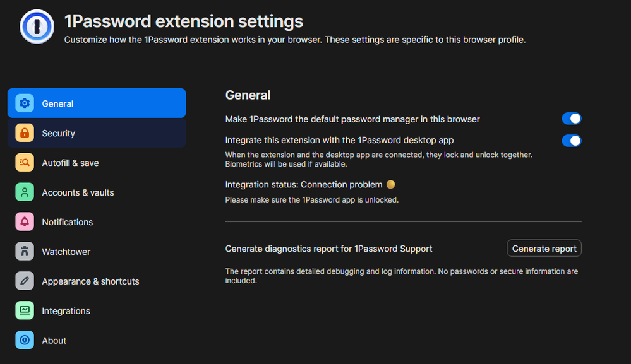Open the Security settings section
The width and height of the screenshot is (631, 364).
pos(59,133)
